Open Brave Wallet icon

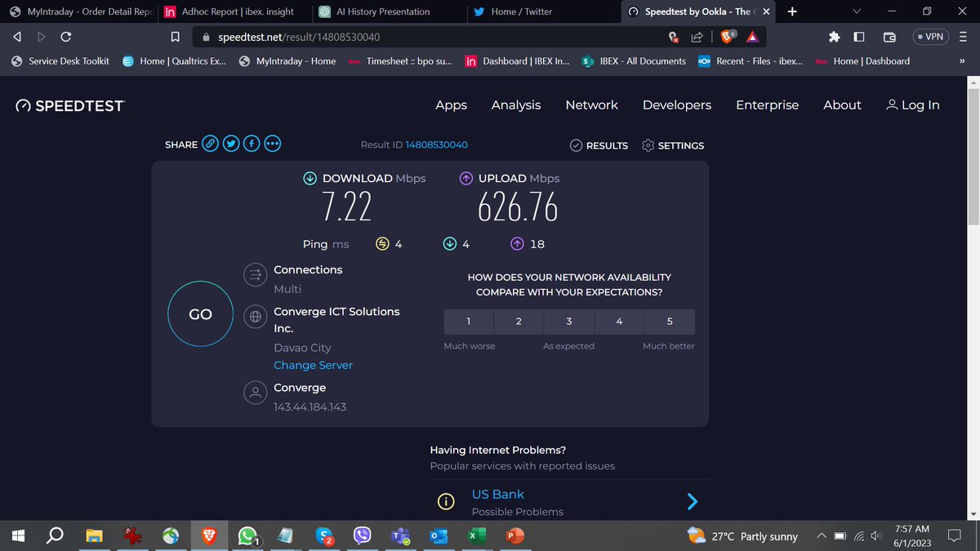click(890, 37)
